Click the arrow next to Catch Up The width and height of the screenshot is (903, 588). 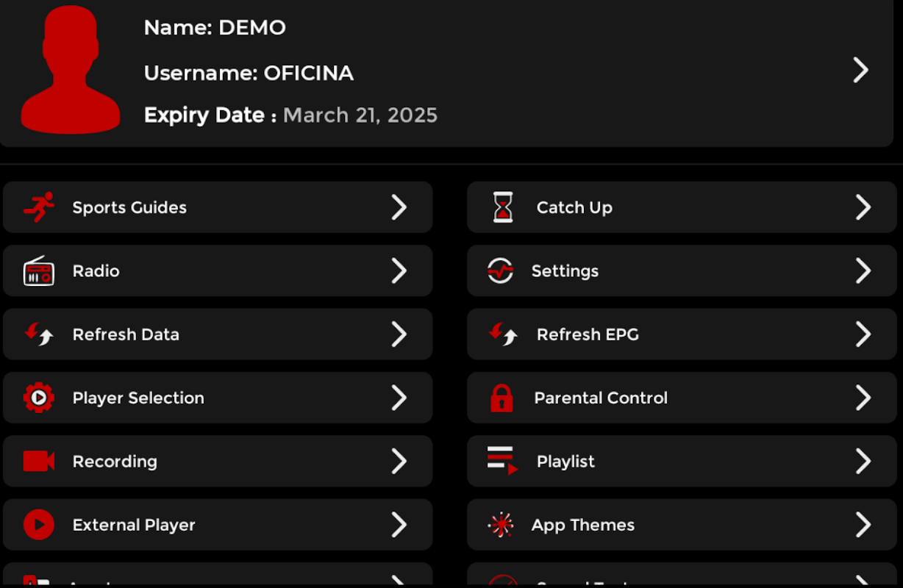863,207
